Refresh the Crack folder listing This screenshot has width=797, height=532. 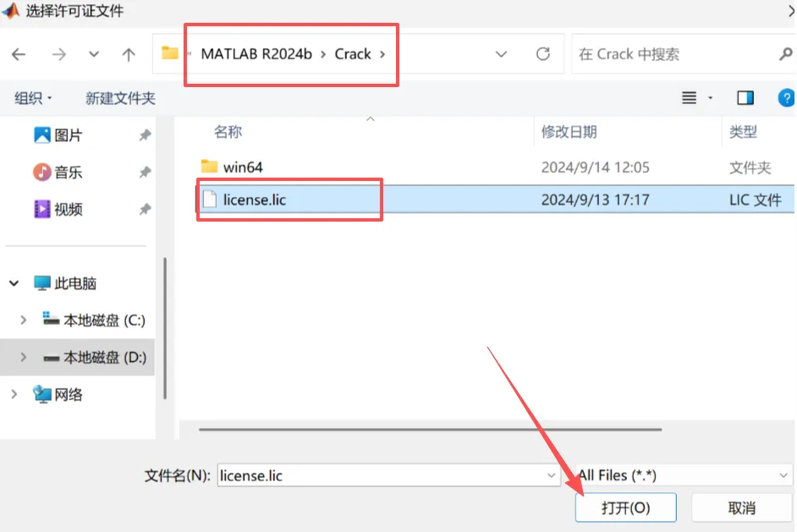(543, 54)
